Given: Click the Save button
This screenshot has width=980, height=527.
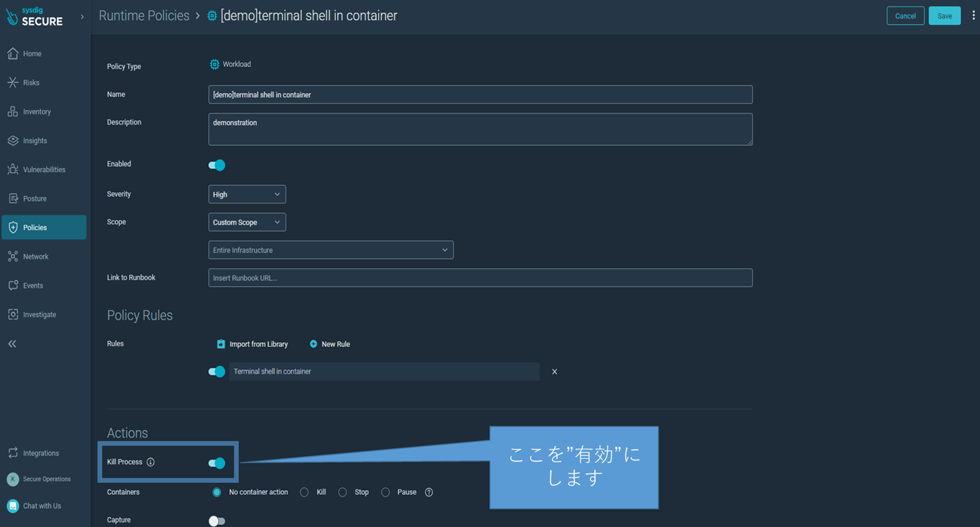Looking at the screenshot, I should tap(944, 16).
